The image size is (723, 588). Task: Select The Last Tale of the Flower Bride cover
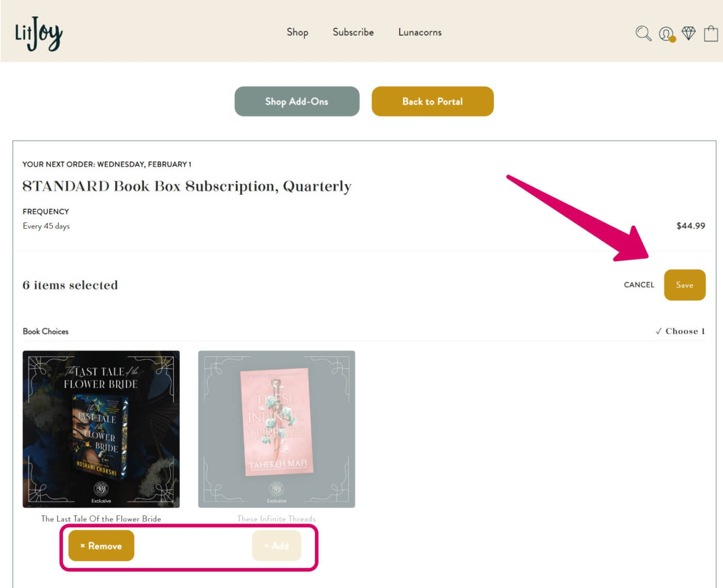[101, 429]
